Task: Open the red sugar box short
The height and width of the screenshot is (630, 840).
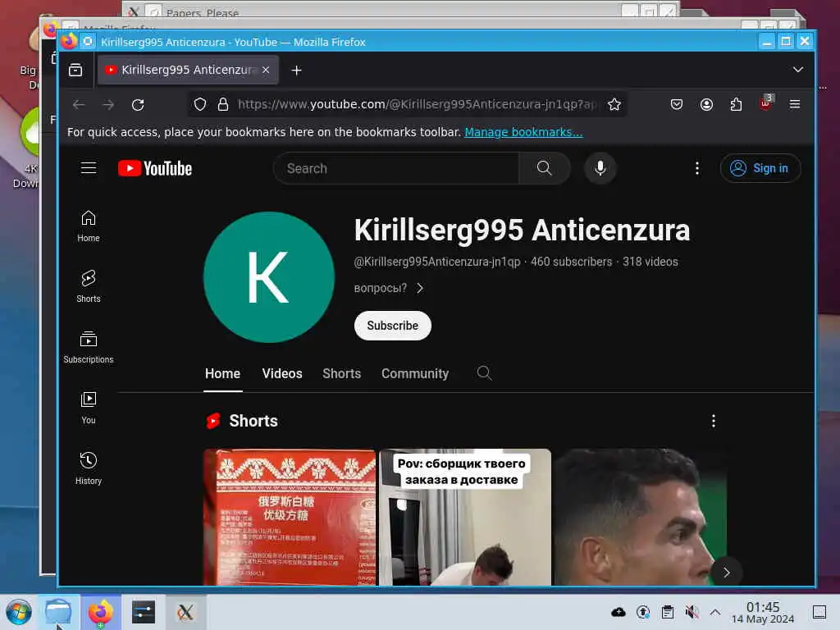Action: 290,517
